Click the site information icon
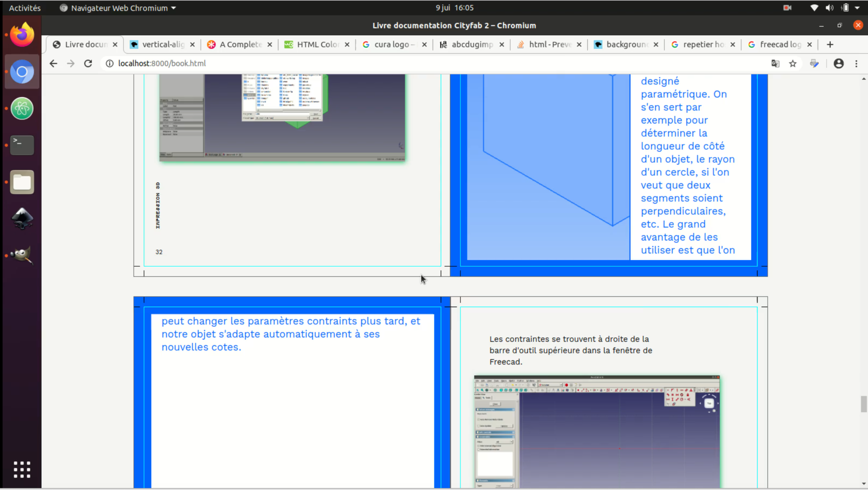Screen dimensions: 868x490 coord(109,63)
